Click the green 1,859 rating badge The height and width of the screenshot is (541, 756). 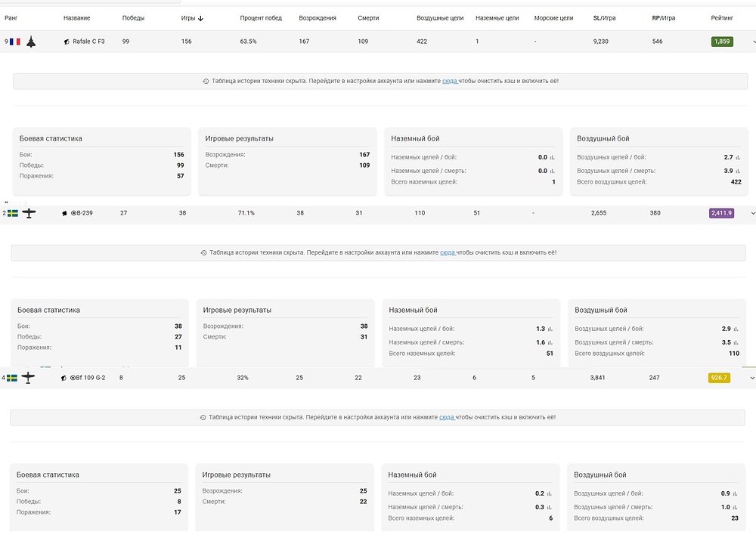click(722, 42)
